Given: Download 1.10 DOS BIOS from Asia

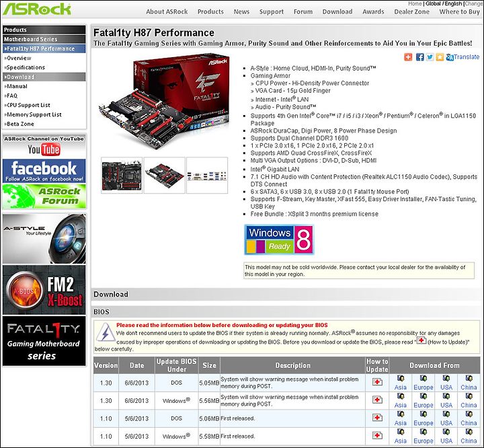Looking at the screenshot, I should [x=401, y=418].
